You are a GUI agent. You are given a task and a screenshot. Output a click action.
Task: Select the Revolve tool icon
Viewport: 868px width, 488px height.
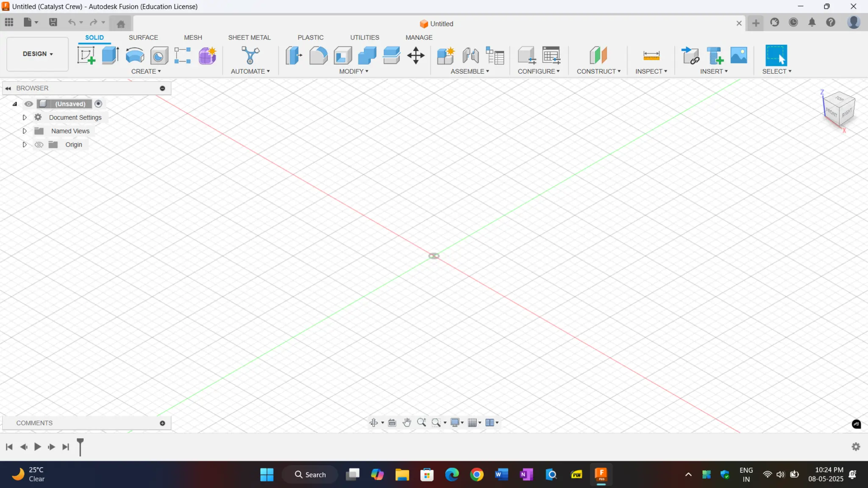(135, 55)
